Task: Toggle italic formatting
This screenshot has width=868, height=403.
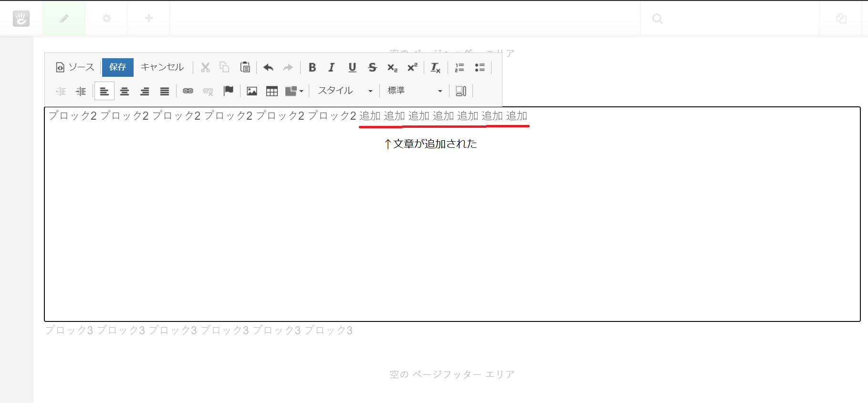Action: (x=332, y=67)
